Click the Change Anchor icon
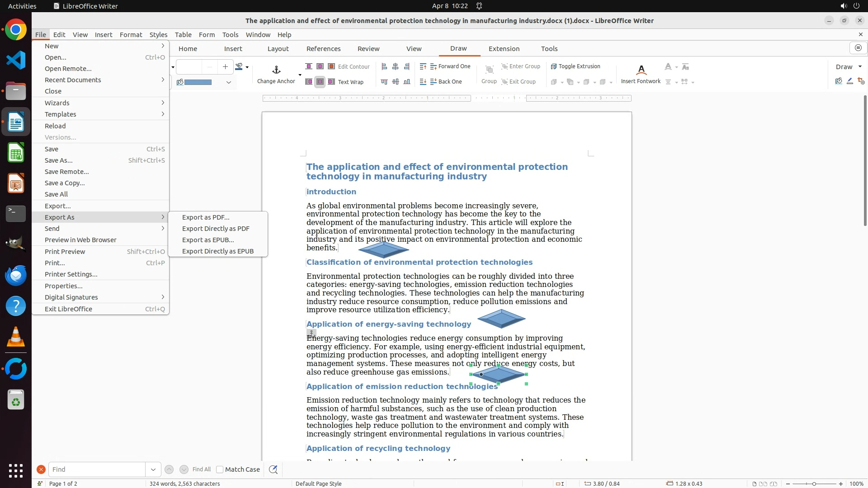Screen dimensions: 868x488 pos(276,70)
